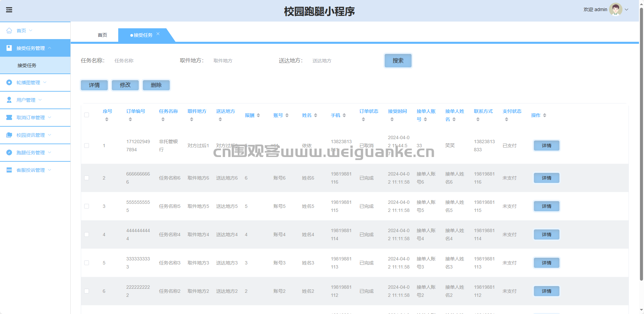Check the checkbox for row 1
The height and width of the screenshot is (314, 644).
[87, 146]
